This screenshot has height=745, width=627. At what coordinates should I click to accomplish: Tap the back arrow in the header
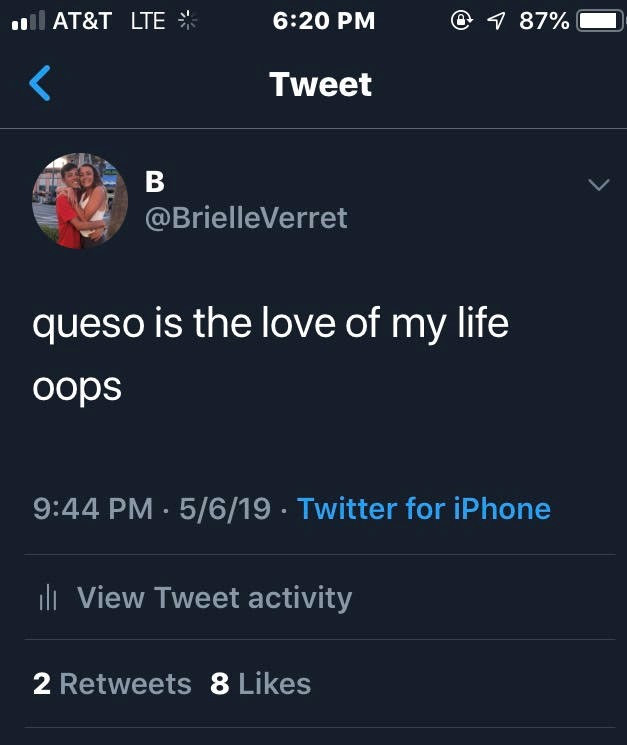pyautogui.click(x=40, y=84)
